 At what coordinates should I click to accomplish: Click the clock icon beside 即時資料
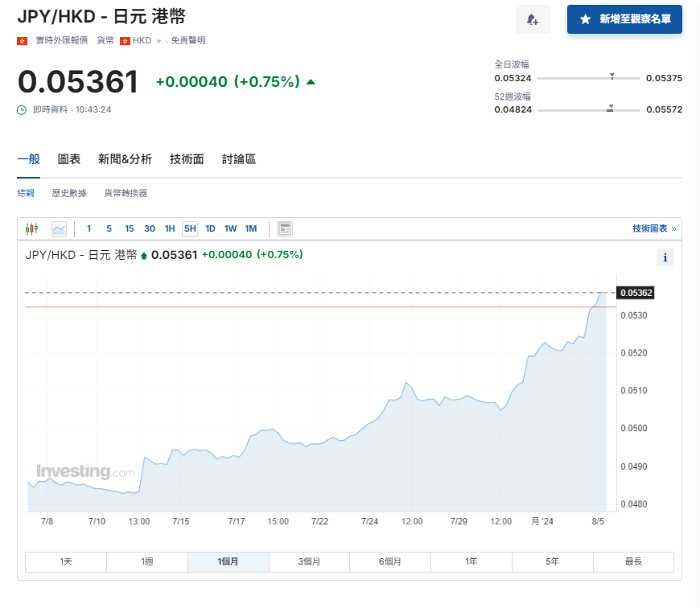tap(23, 109)
